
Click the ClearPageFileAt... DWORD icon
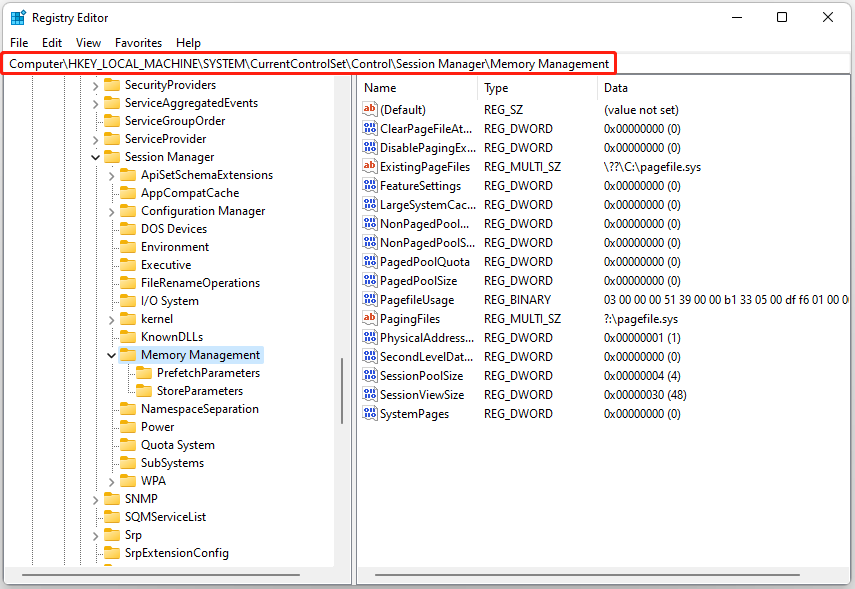[x=370, y=128]
